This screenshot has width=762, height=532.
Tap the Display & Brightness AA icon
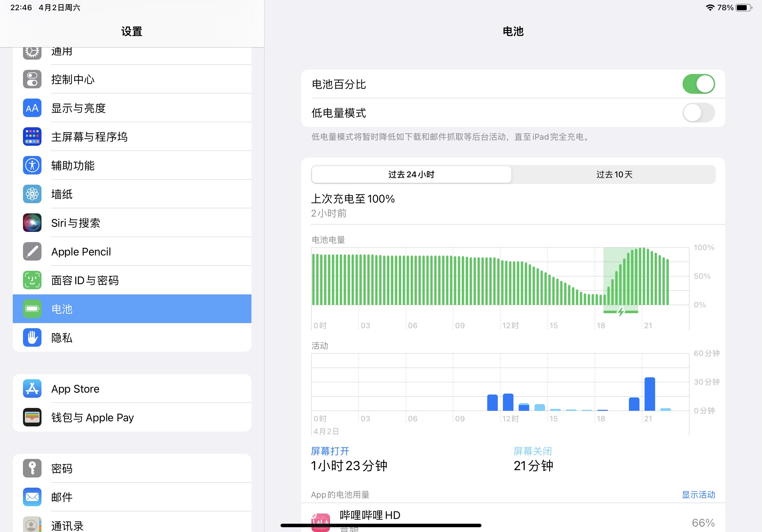coord(32,108)
